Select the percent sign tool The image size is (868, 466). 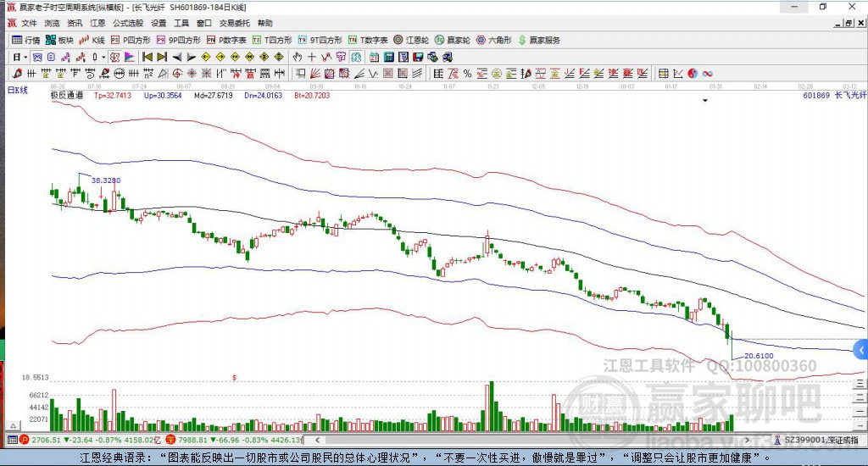(x=467, y=73)
